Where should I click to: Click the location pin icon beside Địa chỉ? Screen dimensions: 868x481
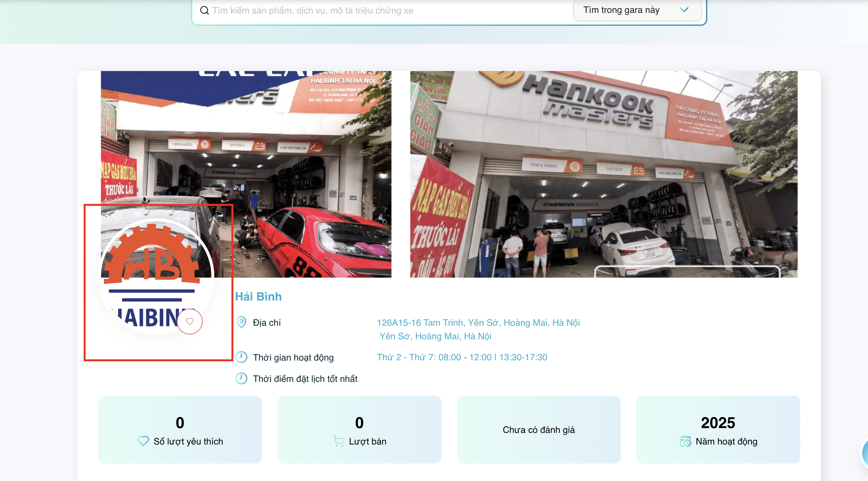click(241, 322)
